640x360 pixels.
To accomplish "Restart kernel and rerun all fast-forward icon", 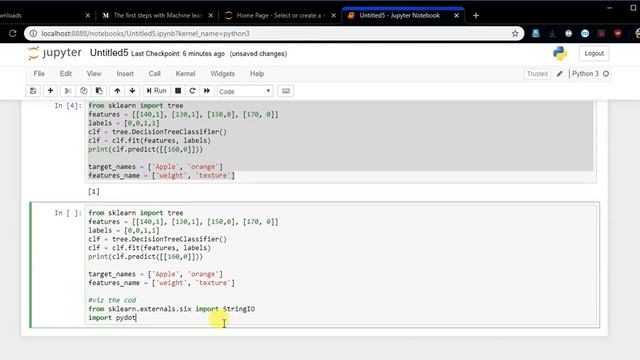I will click(207, 91).
